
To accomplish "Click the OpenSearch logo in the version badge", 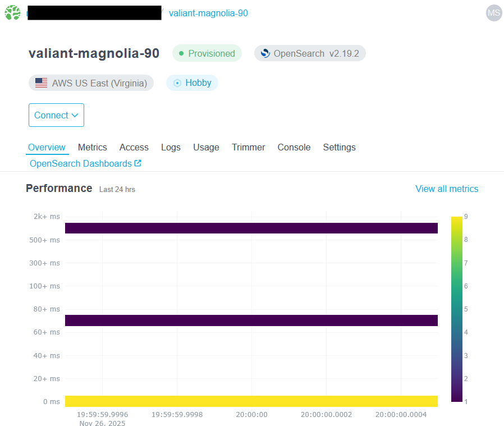I will (x=264, y=53).
